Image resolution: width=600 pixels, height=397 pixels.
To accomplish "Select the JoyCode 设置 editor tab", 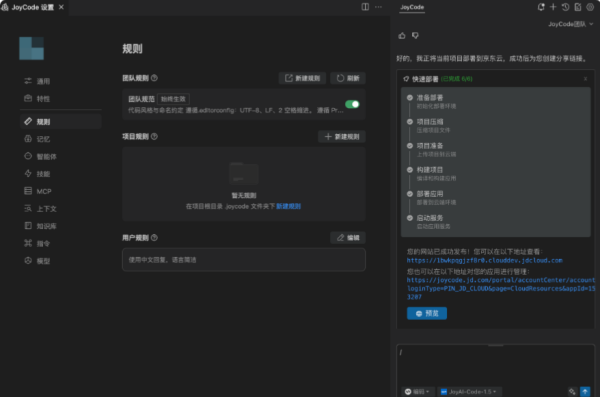I will tap(33, 7).
